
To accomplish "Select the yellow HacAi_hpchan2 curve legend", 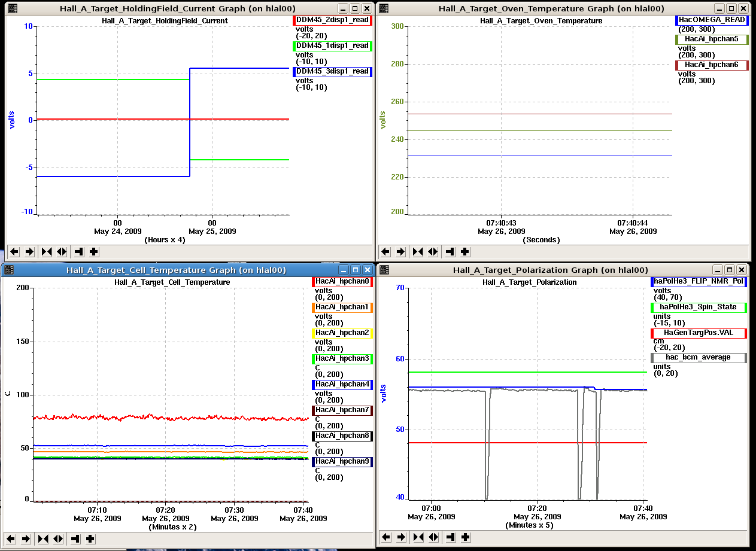I will pyautogui.click(x=343, y=333).
